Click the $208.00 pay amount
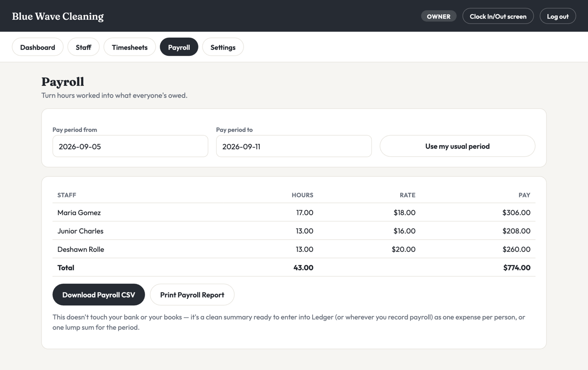Screen dimensions: 588x370 (516, 231)
